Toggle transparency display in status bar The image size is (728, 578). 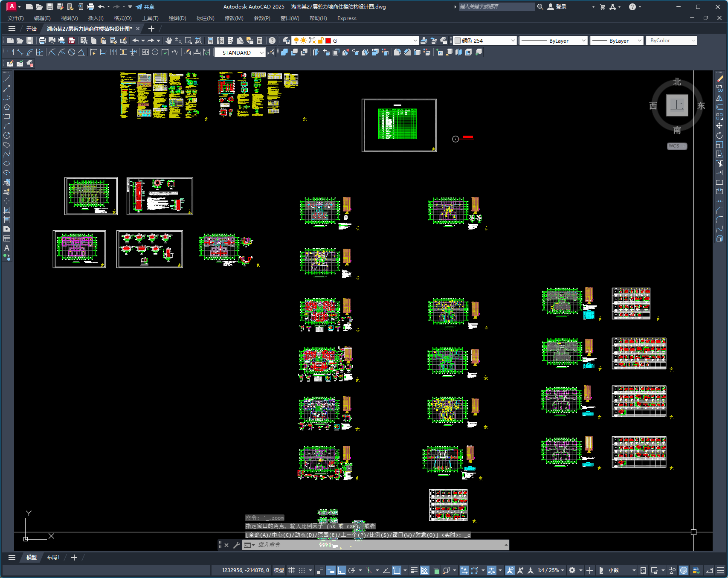coord(425,570)
